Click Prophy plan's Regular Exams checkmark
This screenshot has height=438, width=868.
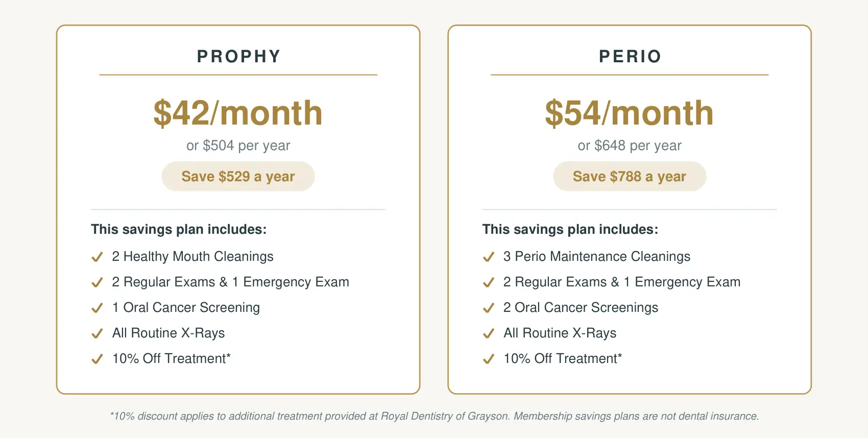97,282
